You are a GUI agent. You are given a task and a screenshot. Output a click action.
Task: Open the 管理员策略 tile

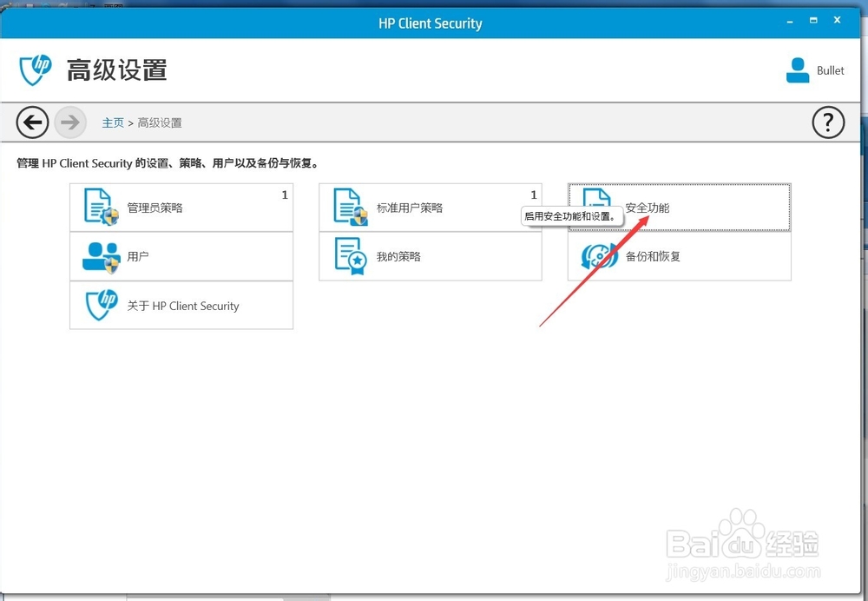(181, 208)
